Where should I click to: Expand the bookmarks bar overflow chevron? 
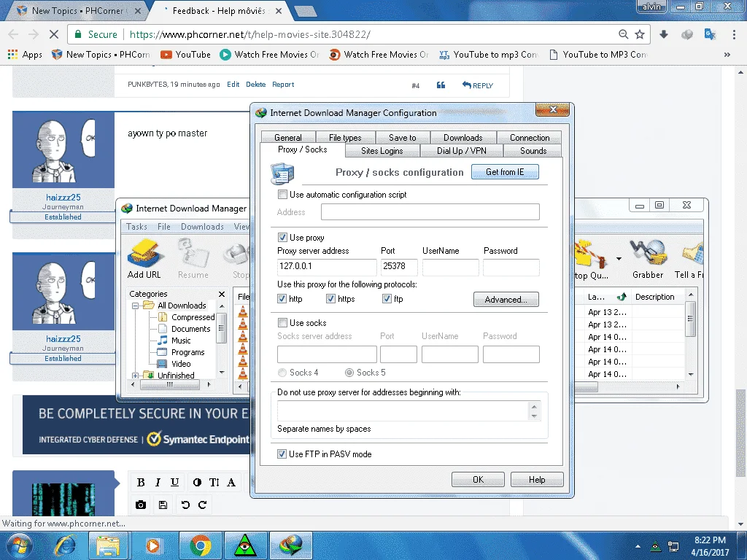(727, 55)
